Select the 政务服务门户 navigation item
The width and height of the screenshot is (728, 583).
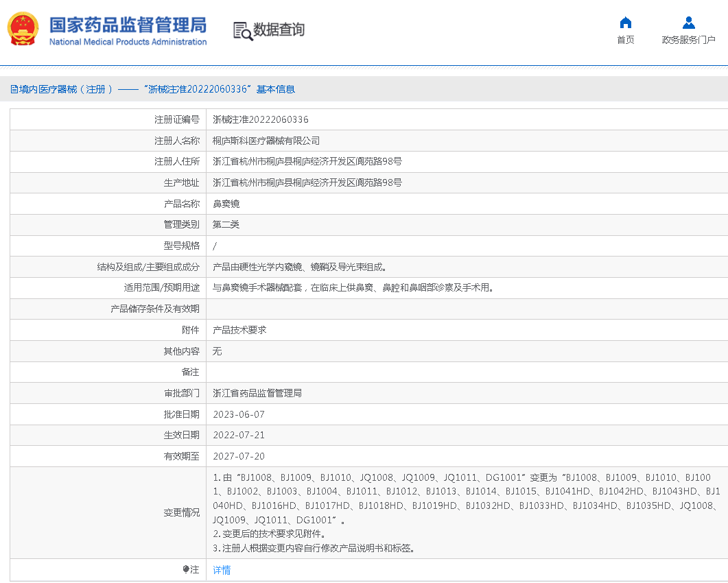689,31
